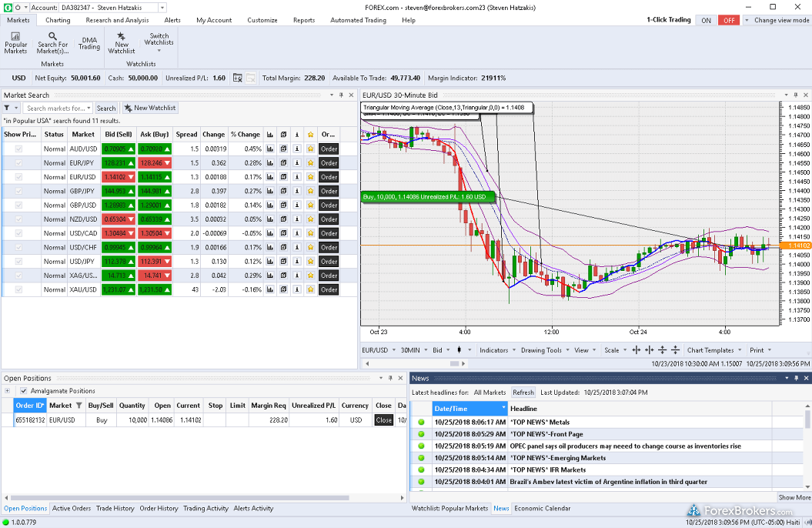Turn 1-Click Trading ON
Screen dimensions: 812x528
pyautogui.click(x=707, y=20)
